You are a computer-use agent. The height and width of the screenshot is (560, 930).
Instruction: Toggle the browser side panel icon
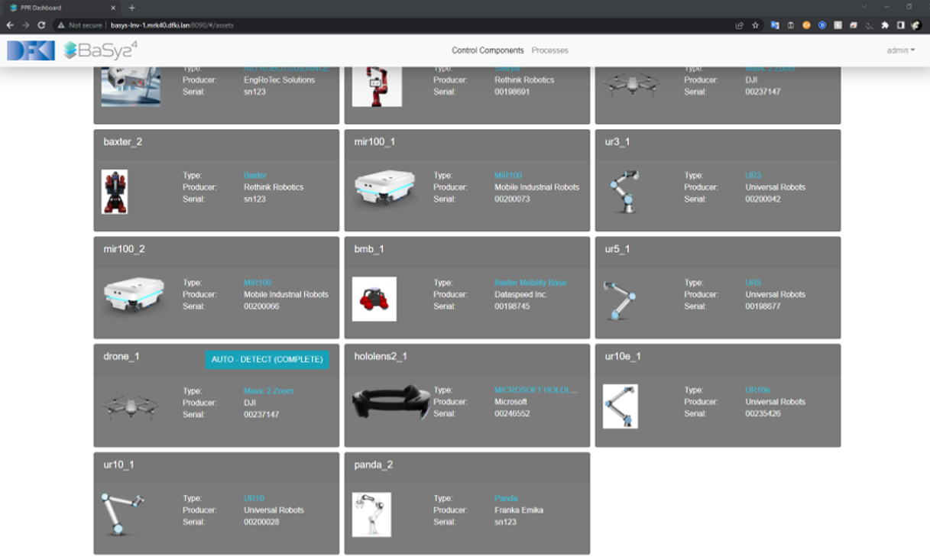pyautogui.click(x=900, y=25)
